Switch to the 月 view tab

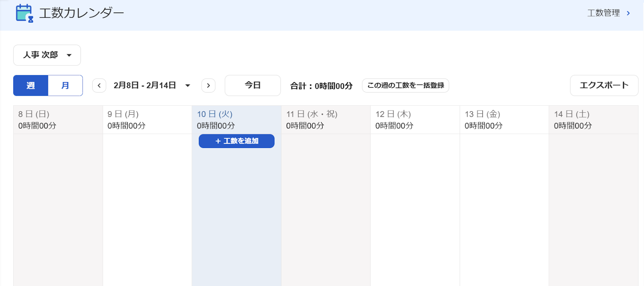tap(65, 85)
